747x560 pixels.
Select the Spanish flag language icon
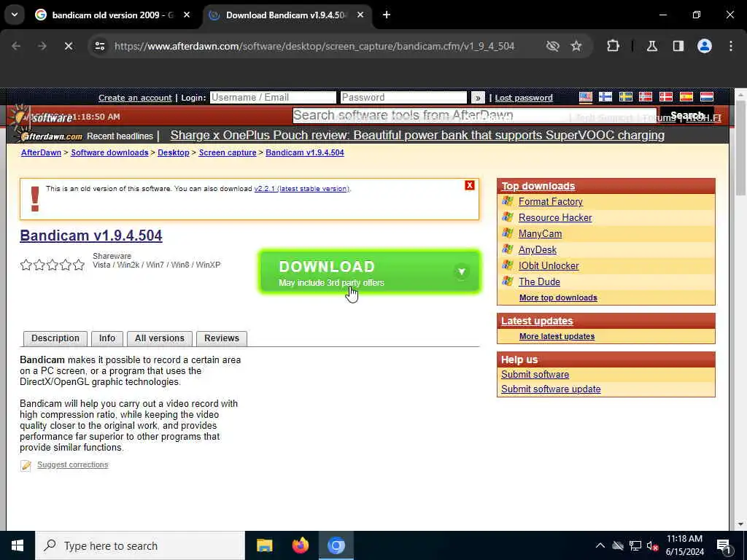pos(686,97)
